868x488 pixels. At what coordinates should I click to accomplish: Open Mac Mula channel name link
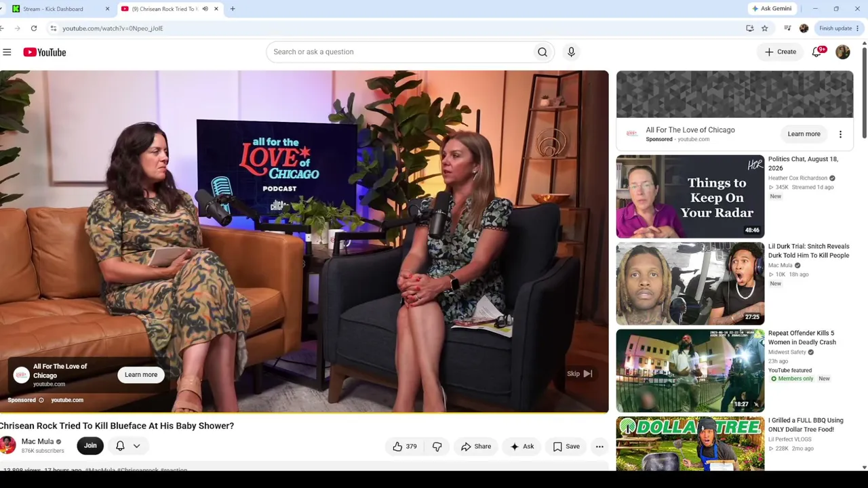(37, 441)
